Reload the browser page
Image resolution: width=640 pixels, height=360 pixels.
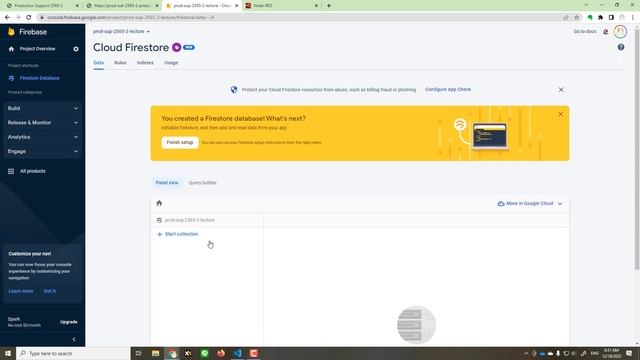click(x=29, y=18)
